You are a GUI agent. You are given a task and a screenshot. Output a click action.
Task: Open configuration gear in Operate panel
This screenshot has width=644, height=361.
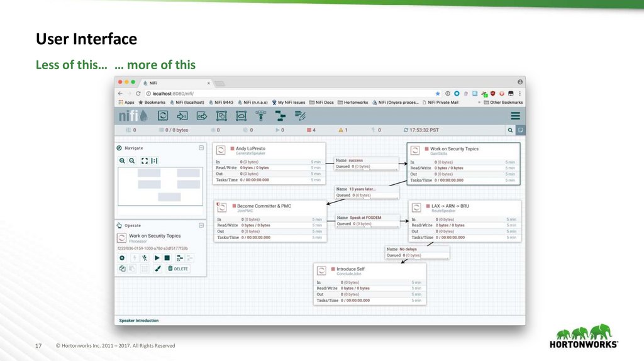pos(122,258)
